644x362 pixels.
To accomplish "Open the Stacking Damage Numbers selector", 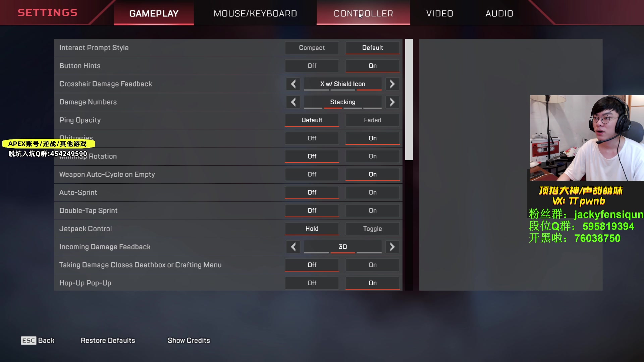I will pyautogui.click(x=342, y=102).
